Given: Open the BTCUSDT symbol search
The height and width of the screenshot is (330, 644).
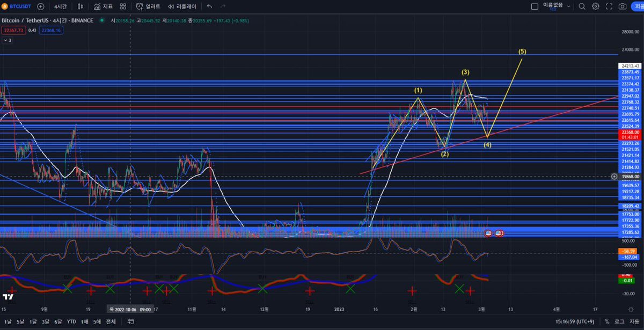Looking at the screenshot, I should [17, 6].
